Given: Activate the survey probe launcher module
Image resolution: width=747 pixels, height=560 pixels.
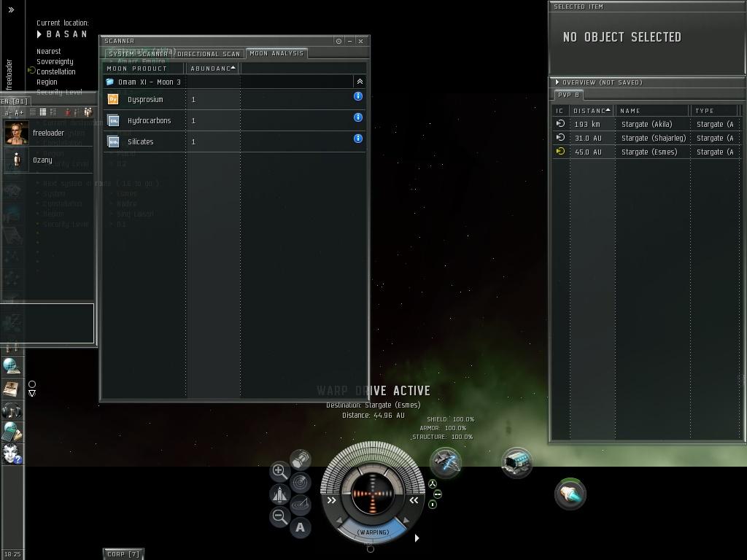Looking at the screenshot, I should click(446, 462).
